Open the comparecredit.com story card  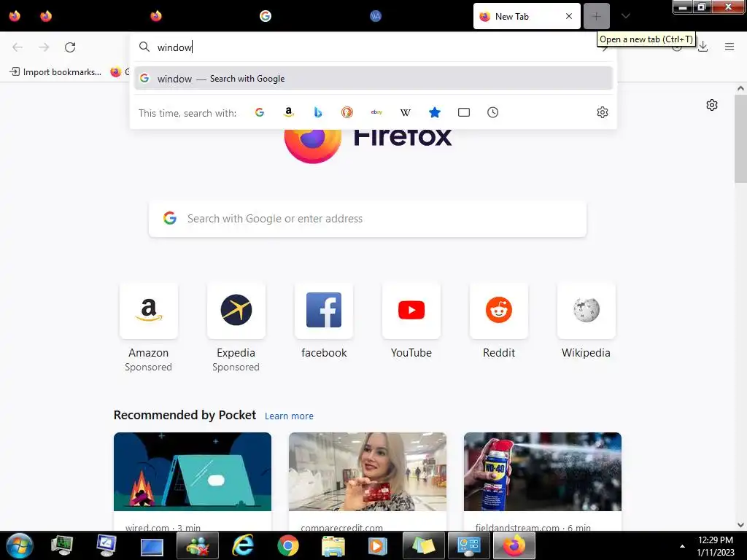coord(368,481)
